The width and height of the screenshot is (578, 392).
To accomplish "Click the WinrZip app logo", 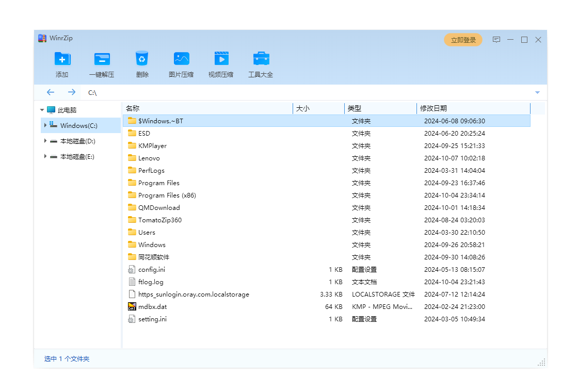I will 42,38.
